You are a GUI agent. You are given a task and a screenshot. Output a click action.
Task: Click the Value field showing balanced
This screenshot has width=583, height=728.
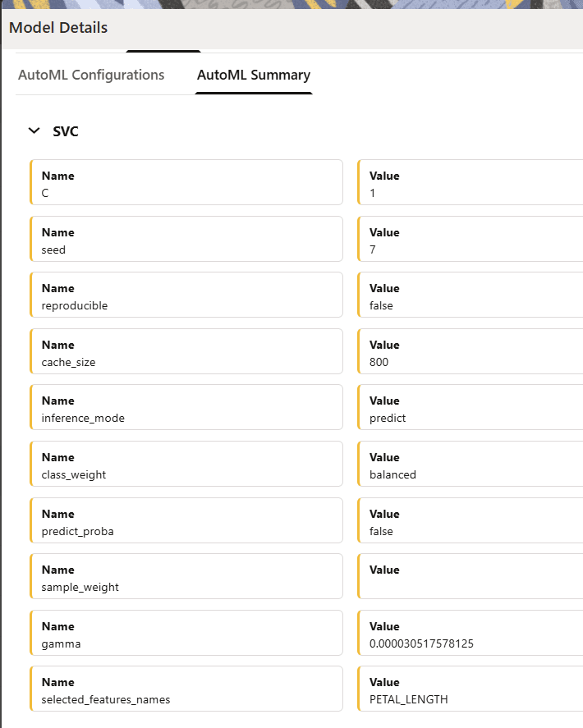click(x=468, y=464)
